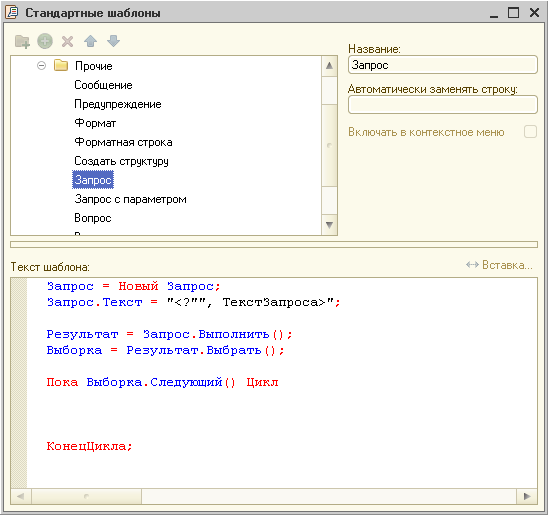The image size is (548, 515).
Task: Select the Создать структуру template
Action: click(121, 161)
